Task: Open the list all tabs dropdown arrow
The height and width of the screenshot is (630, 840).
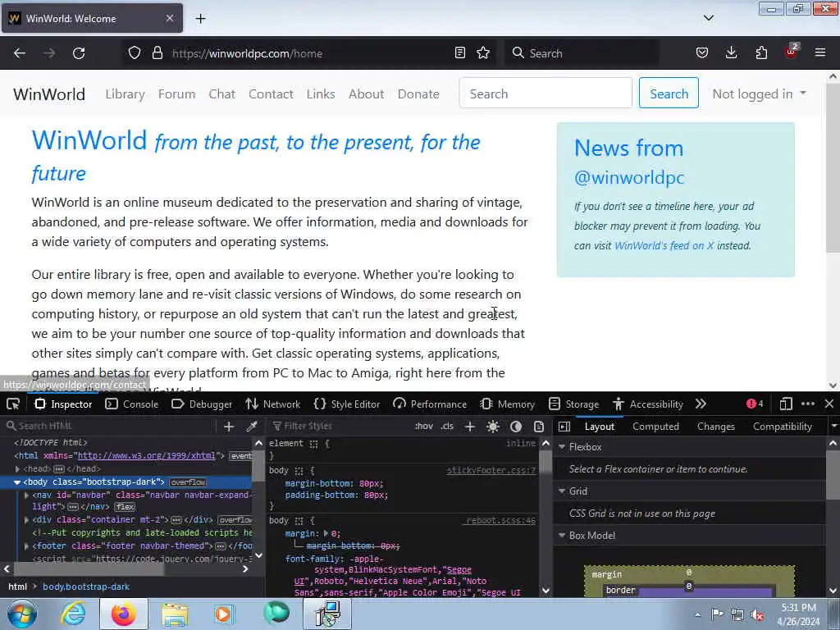Action: pyautogui.click(x=709, y=18)
